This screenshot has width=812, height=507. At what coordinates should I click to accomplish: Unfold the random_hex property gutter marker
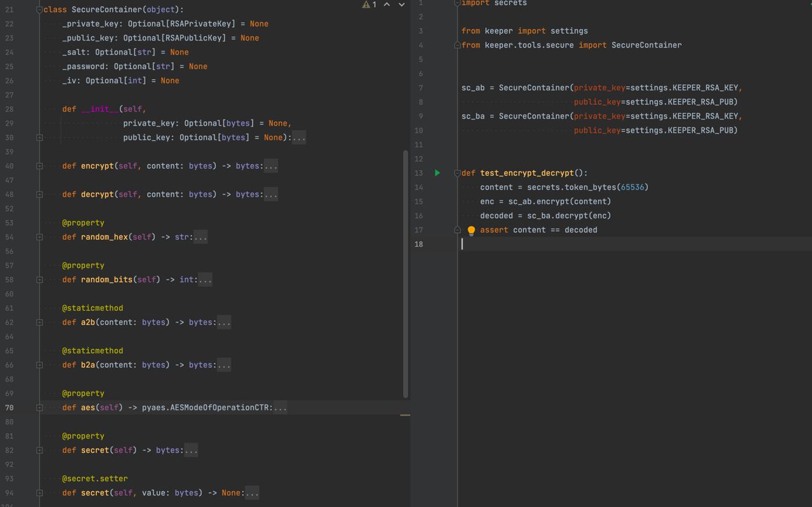click(39, 237)
